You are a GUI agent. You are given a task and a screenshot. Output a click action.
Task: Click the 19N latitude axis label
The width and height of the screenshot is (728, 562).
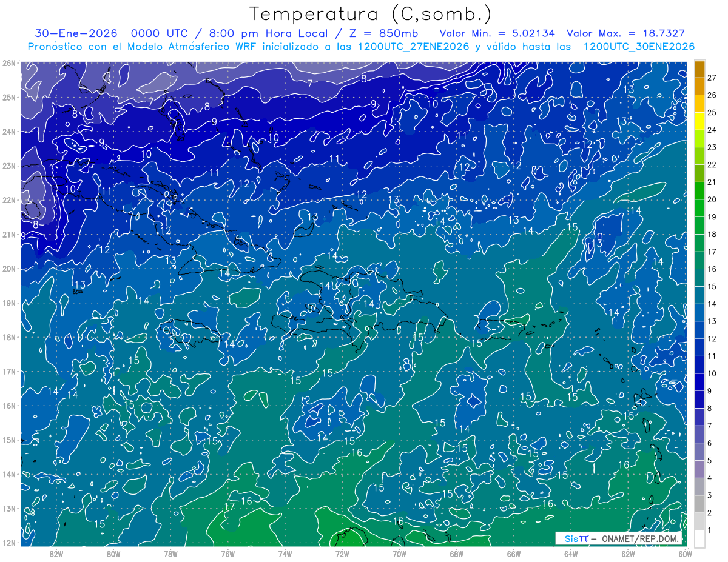[x=8, y=303]
